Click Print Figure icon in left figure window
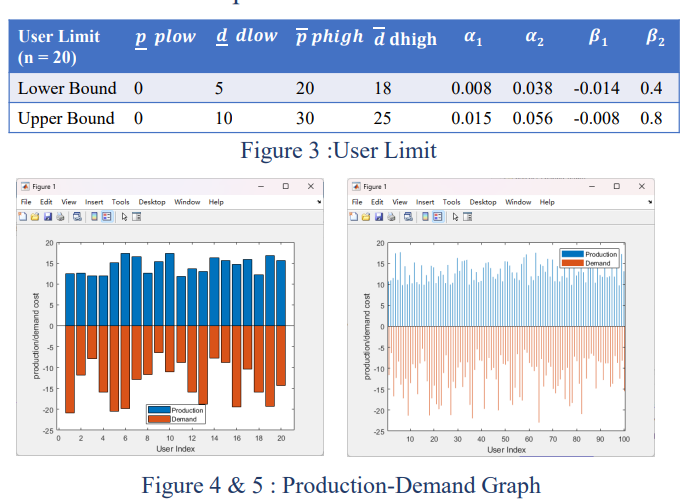Screen dimensions: 691x501 click(58, 216)
